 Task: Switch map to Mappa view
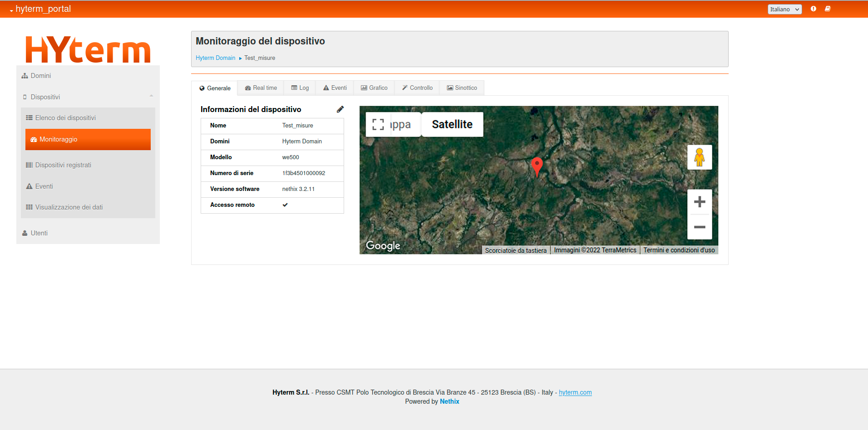(400, 124)
